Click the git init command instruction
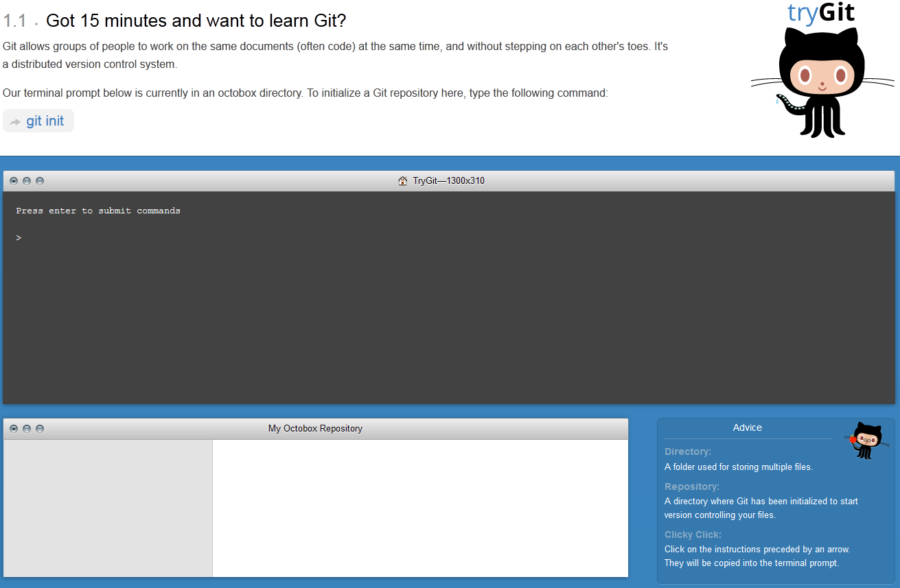900x588 pixels. (x=38, y=121)
